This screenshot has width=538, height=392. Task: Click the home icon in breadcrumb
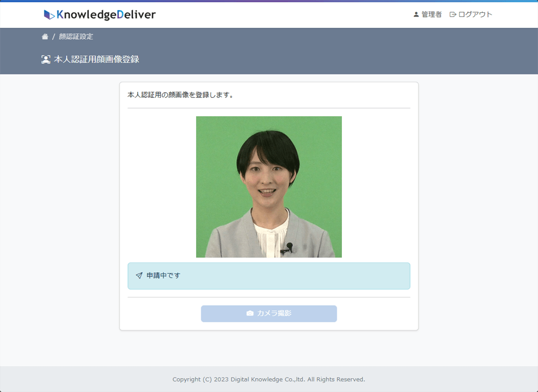[x=45, y=36]
